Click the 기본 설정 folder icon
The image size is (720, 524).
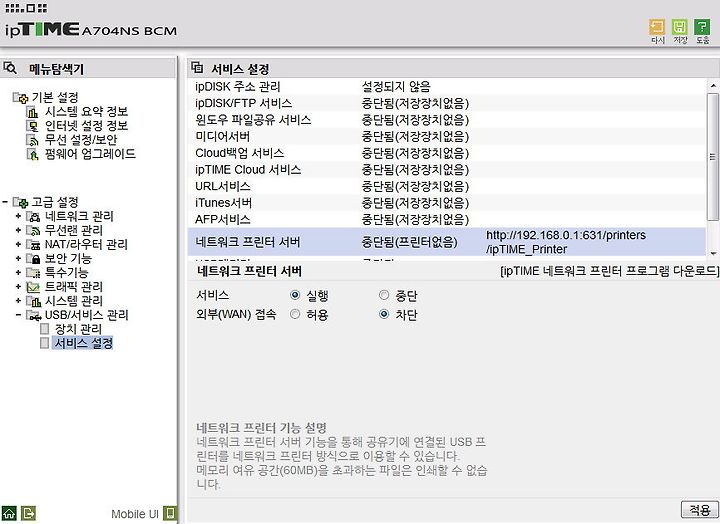pyautogui.click(x=21, y=97)
